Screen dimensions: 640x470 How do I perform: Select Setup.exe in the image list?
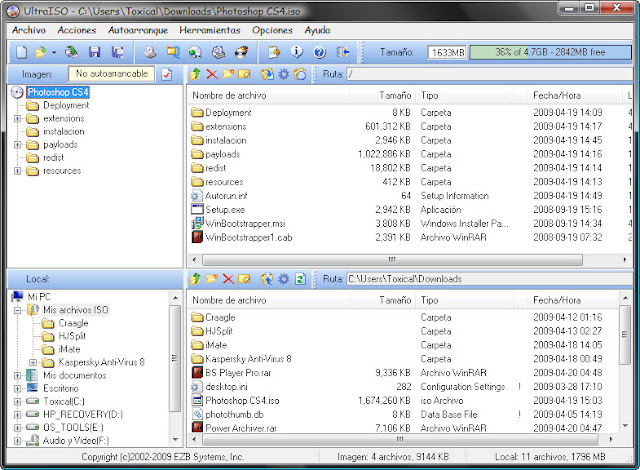(x=225, y=210)
